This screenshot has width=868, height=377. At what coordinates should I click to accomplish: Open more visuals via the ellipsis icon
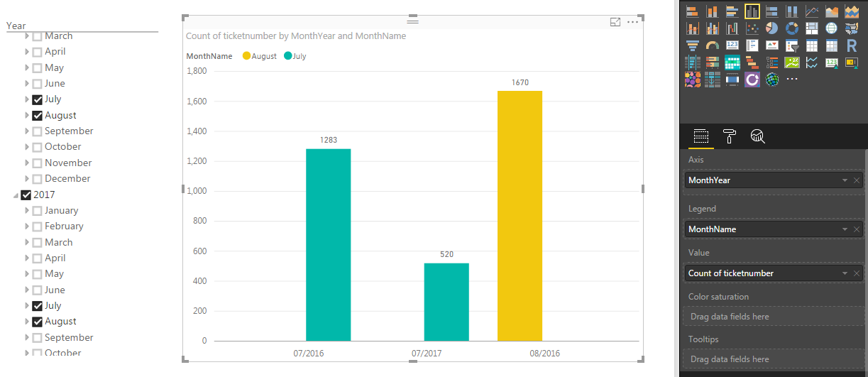(792, 80)
